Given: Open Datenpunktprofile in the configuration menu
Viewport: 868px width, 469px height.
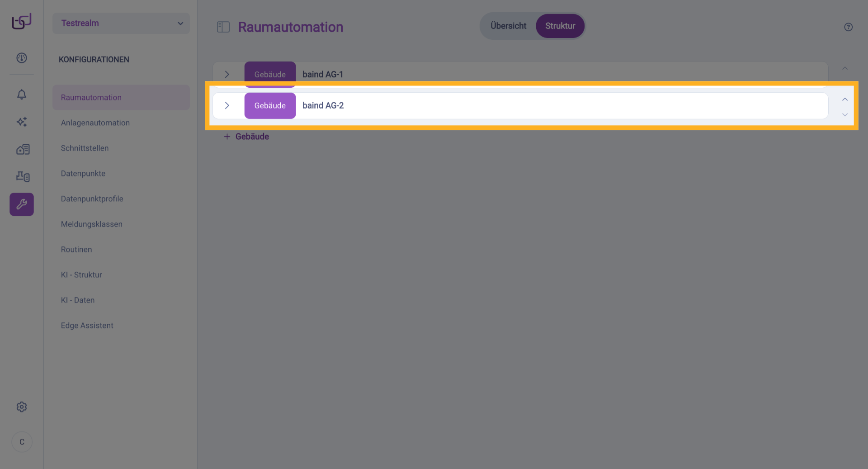Looking at the screenshot, I should (x=92, y=199).
